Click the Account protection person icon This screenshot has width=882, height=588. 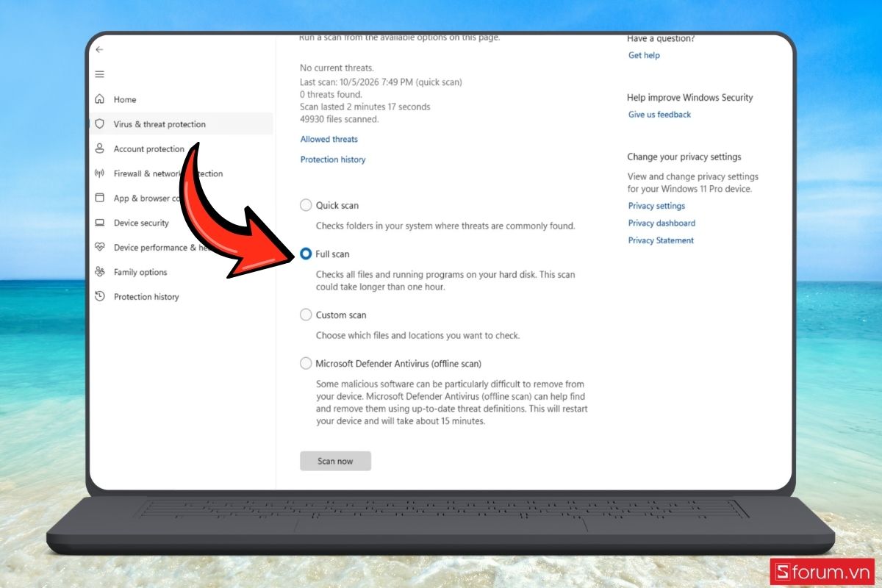point(99,148)
